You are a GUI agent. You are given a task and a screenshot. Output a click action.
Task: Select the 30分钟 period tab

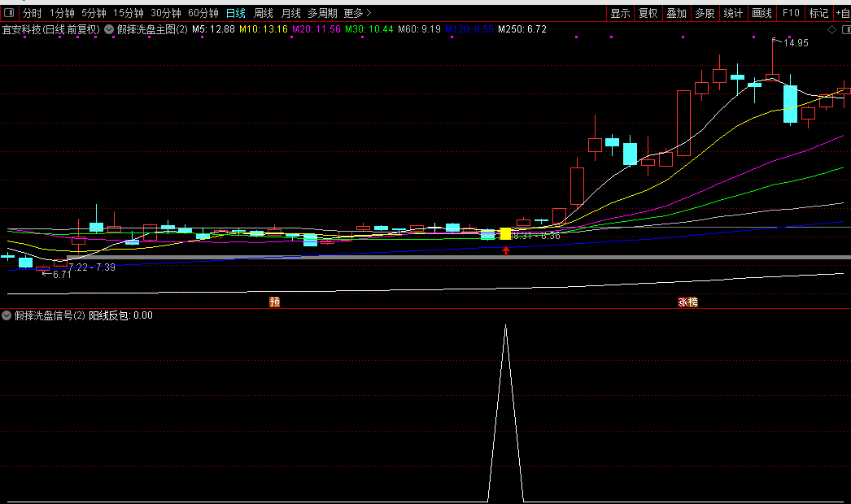(165, 13)
